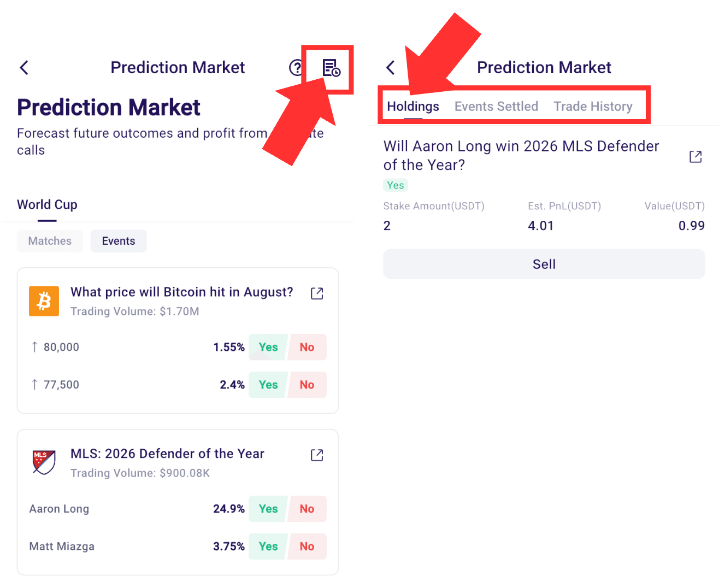This screenshot has height=588, width=719.
Task: Select No for Matt Miazga
Action: pyautogui.click(x=307, y=546)
